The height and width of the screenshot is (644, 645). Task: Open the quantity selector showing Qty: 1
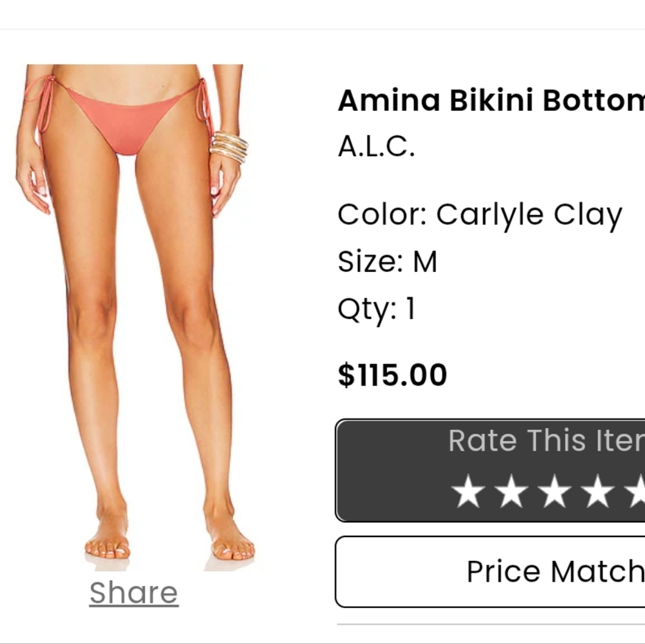(377, 308)
